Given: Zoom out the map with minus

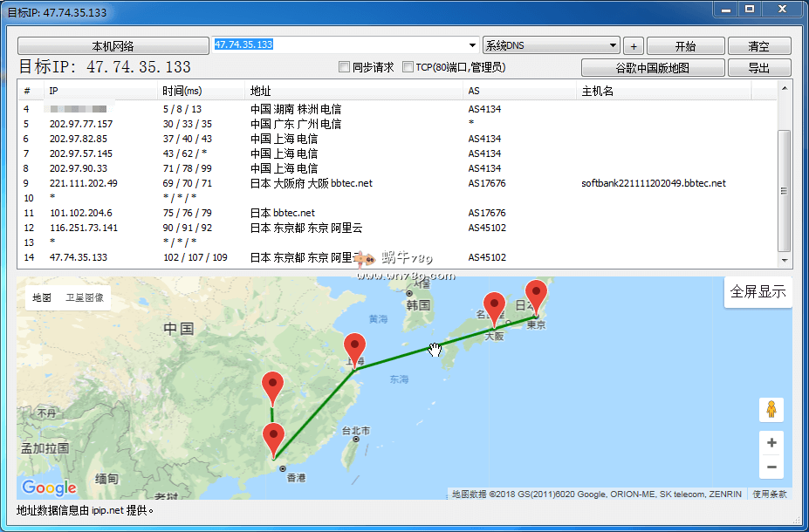Looking at the screenshot, I should [x=771, y=467].
